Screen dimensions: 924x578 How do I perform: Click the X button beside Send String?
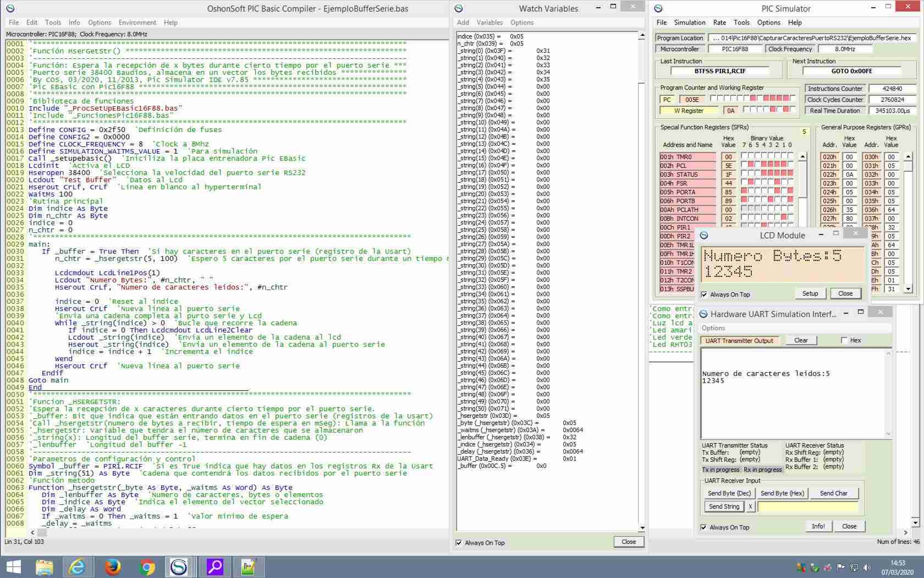(750, 506)
